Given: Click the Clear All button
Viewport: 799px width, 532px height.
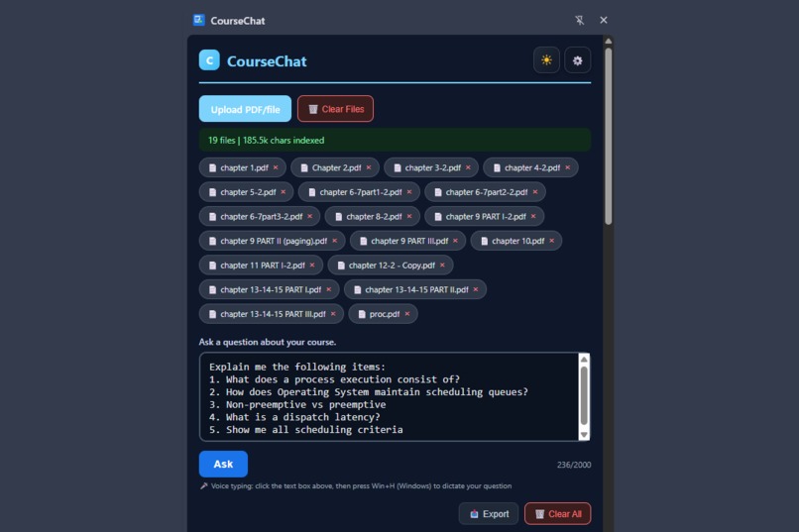Looking at the screenshot, I should point(557,514).
